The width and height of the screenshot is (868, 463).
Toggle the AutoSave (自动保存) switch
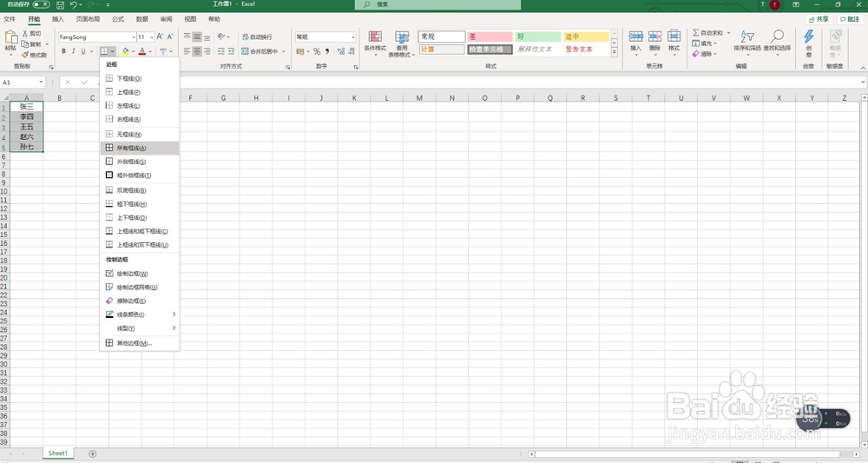pos(41,4)
